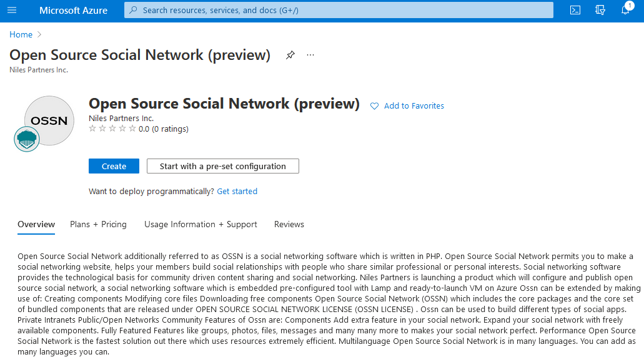Click the OSSN product logo

pos(49,121)
